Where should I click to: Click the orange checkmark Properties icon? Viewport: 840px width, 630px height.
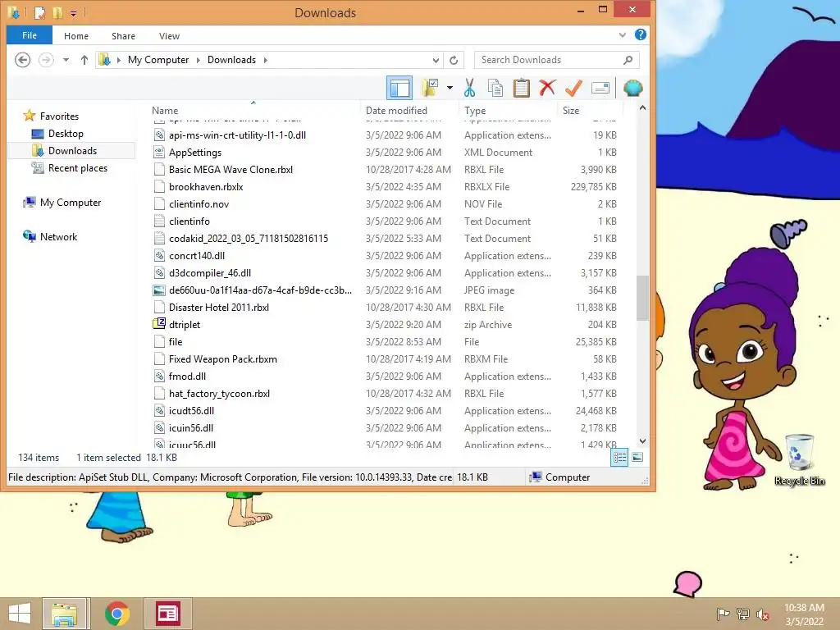(573, 88)
